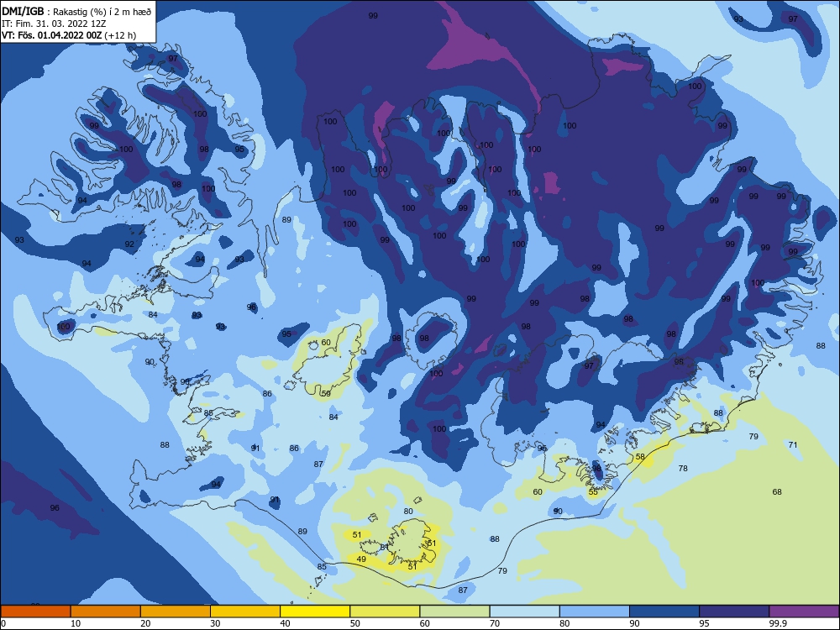Viewport: 840px width, 630px height.
Task: Click the orange 10–20 legend swatch
Action: (x=106, y=612)
